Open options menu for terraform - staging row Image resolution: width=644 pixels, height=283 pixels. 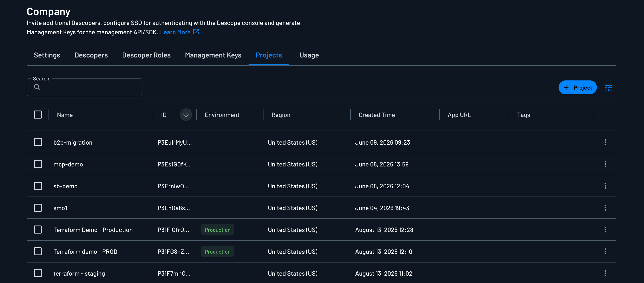(x=605, y=273)
